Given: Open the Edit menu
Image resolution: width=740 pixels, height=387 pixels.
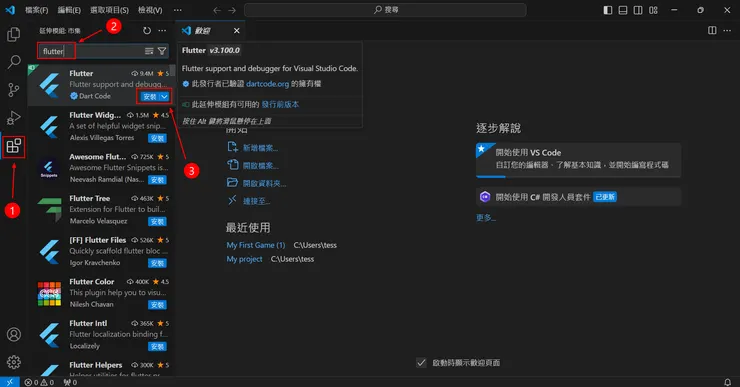Looking at the screenshot, I should 69,10.
